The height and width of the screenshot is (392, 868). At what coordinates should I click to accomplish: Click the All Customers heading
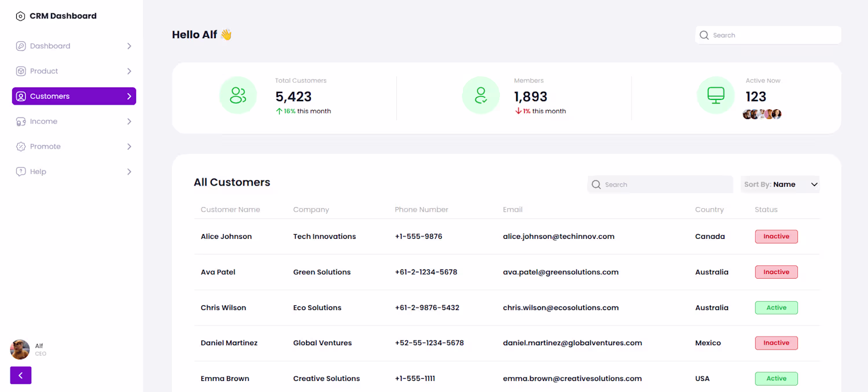pos(232,182)
